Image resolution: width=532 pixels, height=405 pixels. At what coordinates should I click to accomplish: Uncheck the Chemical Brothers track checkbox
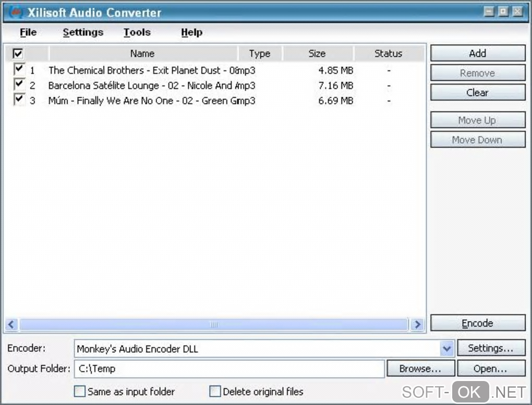(19, 69)
